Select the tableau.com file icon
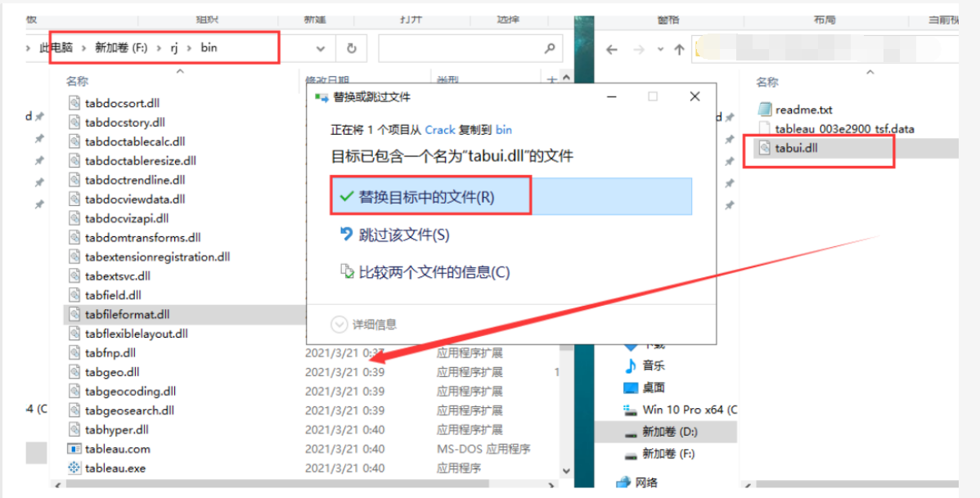 pyautogui.click(x=74, y=449)
